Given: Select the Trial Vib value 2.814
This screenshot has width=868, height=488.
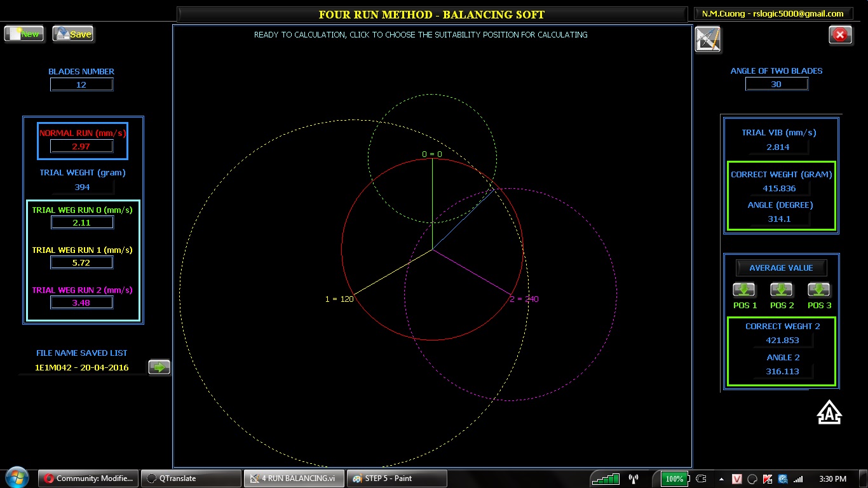Looking at the screenshot, I should [x=778, y=147].
